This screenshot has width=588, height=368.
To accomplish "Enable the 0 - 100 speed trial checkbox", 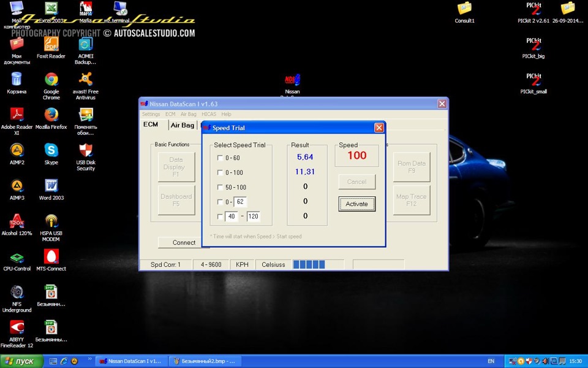I will point(220,173).
